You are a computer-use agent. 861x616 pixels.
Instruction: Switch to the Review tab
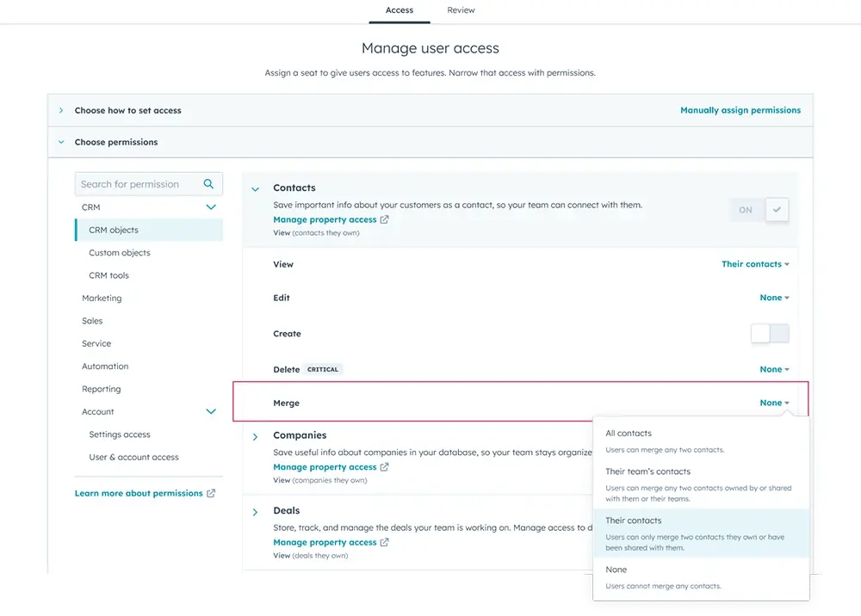461,10
